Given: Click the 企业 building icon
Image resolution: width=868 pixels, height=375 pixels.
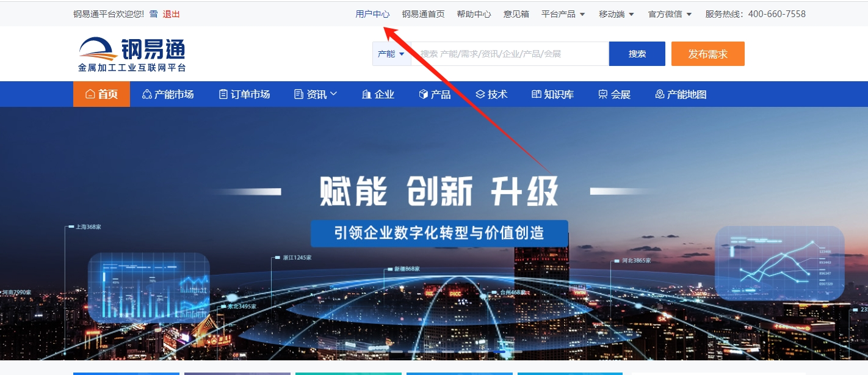Looking at the screenshot, I should tap(366, 95).
